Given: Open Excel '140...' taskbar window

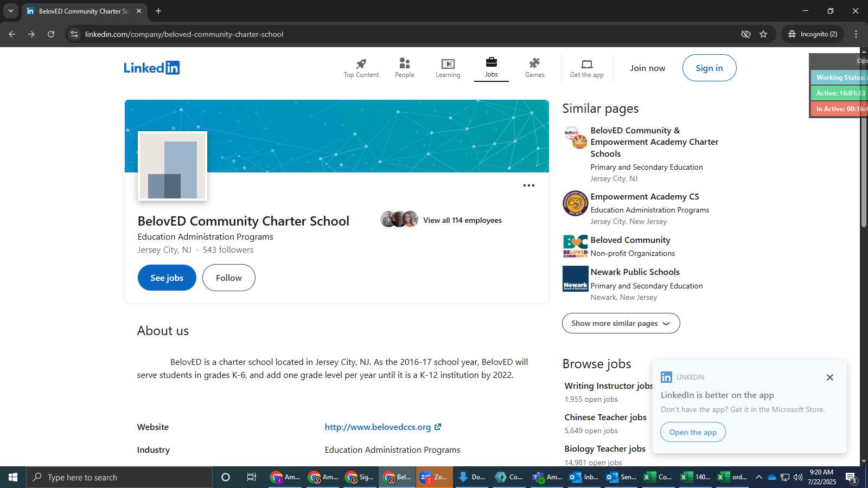Looking at the screenshot, I should 695,477.
